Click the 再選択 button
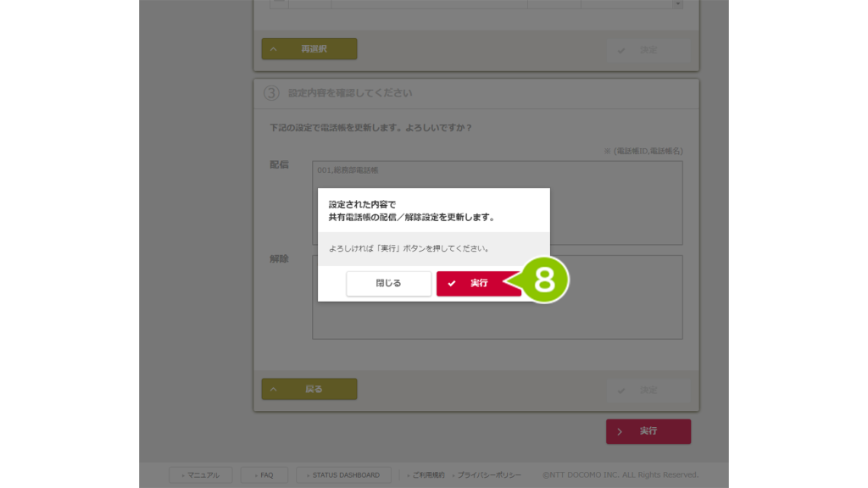 coord(309,48)
